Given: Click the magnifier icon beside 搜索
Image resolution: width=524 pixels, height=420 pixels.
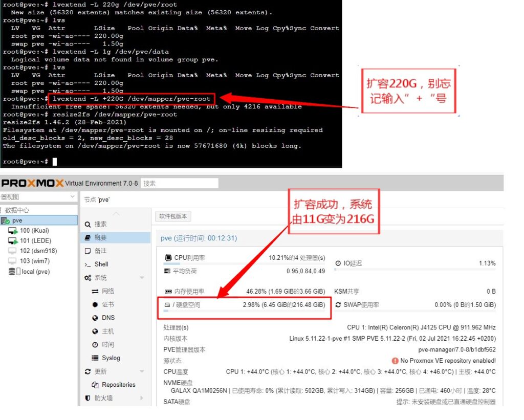Looking at the screenshot, I should 88,224.
